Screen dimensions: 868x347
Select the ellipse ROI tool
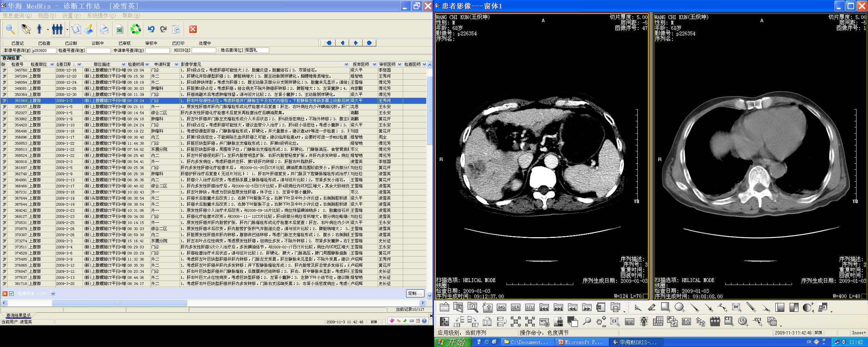point(679,307)
